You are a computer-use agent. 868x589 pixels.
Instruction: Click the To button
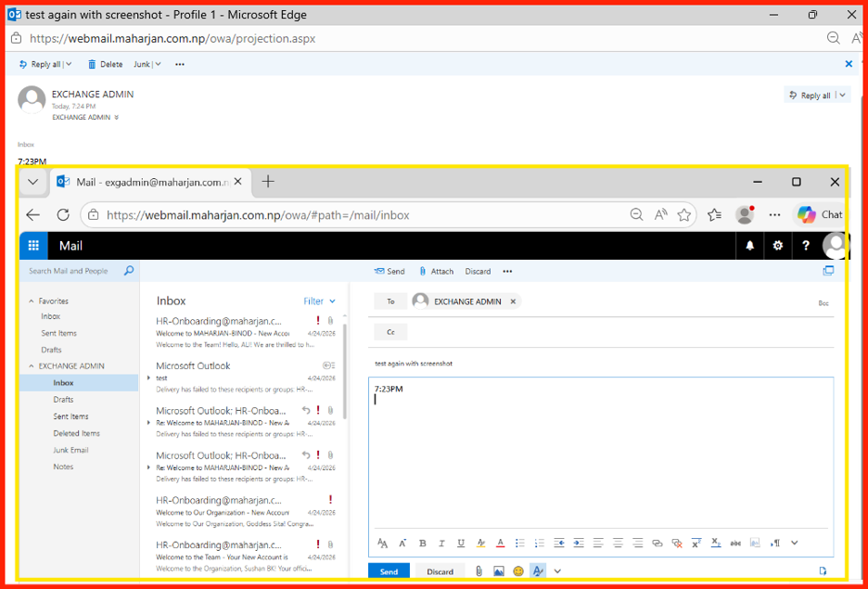(390, 301)
